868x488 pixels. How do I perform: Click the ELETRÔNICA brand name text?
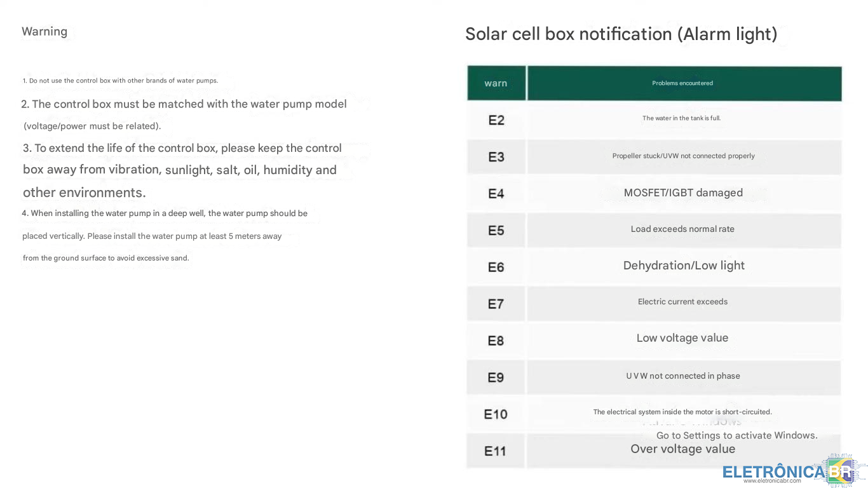click(x=774, y=471)
